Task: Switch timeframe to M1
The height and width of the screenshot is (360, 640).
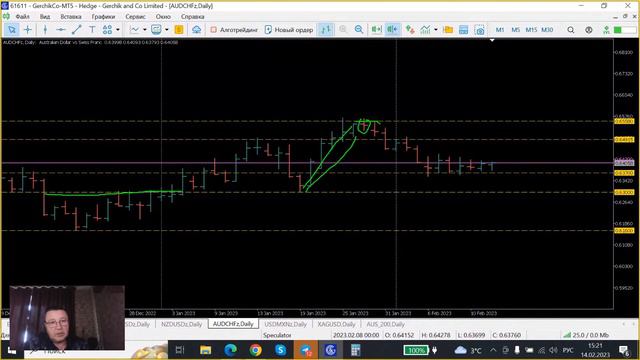Action: click(500, 30)
